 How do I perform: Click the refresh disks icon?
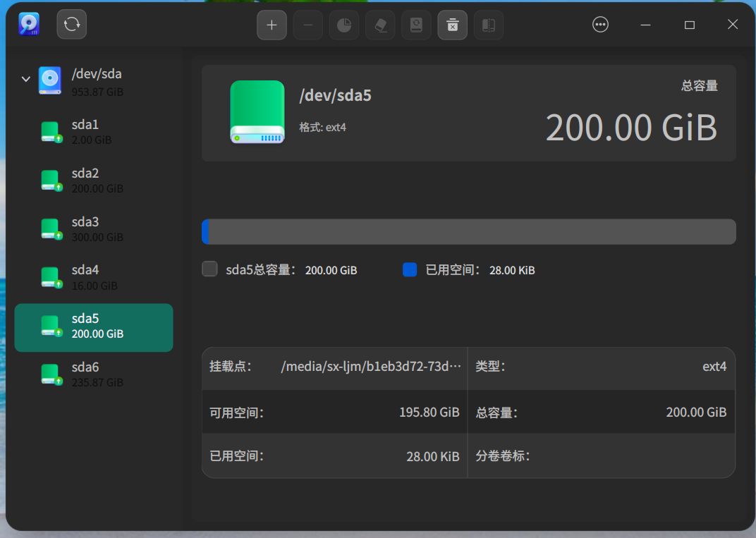[x=71, y=24]
